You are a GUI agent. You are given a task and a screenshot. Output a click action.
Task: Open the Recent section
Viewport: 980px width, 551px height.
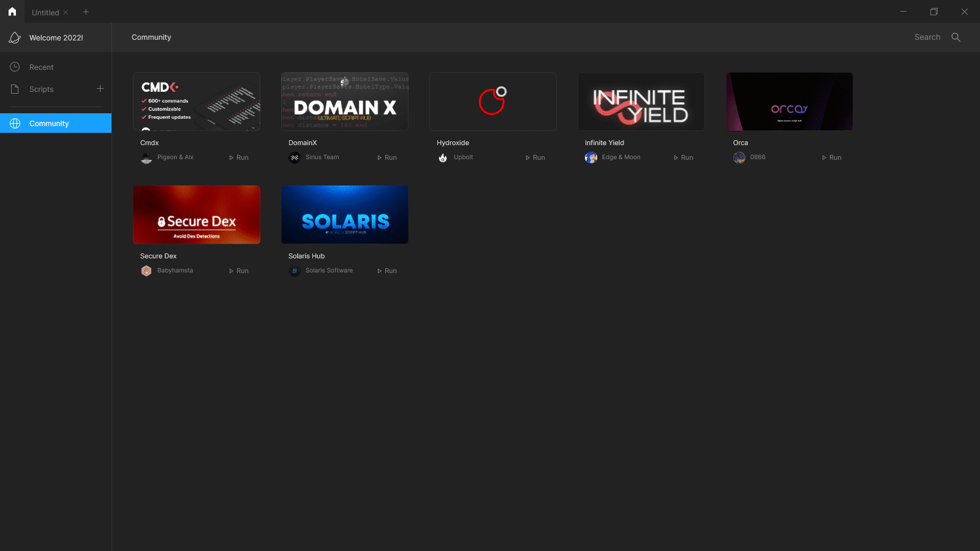tap(42, 67)
